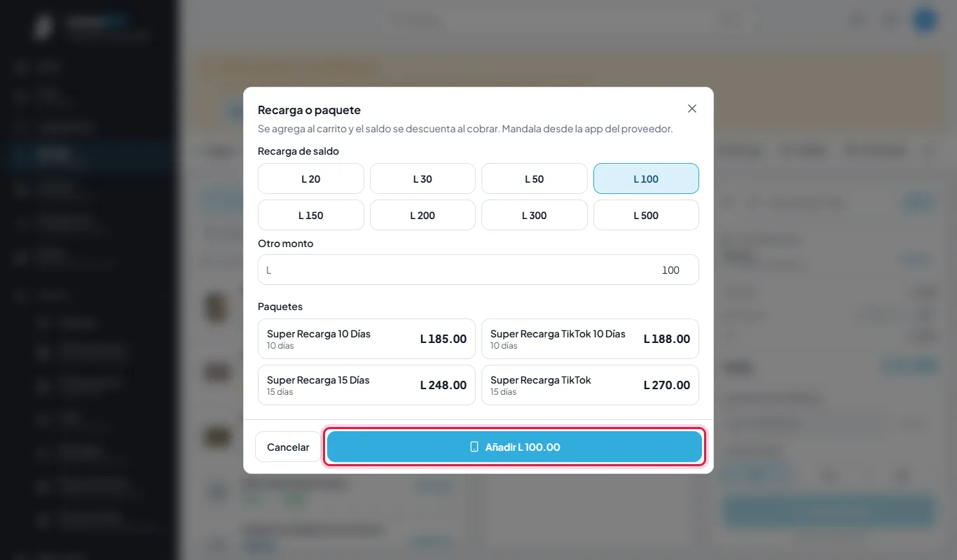
Task: Close the Recarga o paquete dialog
Action: click(x=692, y=108)
